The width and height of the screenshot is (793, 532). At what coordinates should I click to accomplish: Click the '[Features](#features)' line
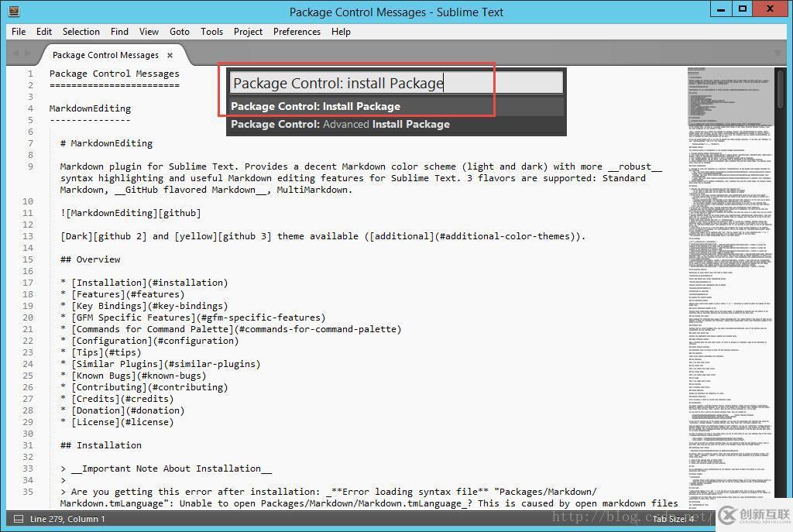122,294
